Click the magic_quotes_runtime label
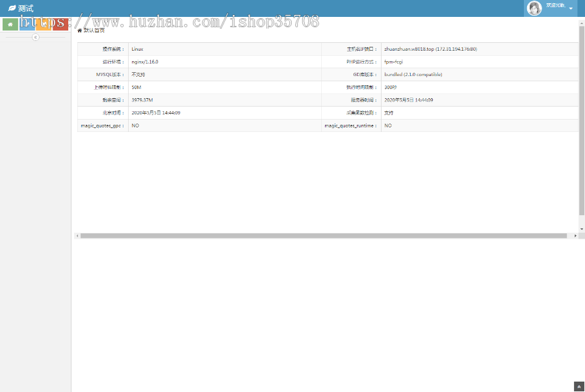This screenshot has height=392, width=585. click(x=351, y=125)
